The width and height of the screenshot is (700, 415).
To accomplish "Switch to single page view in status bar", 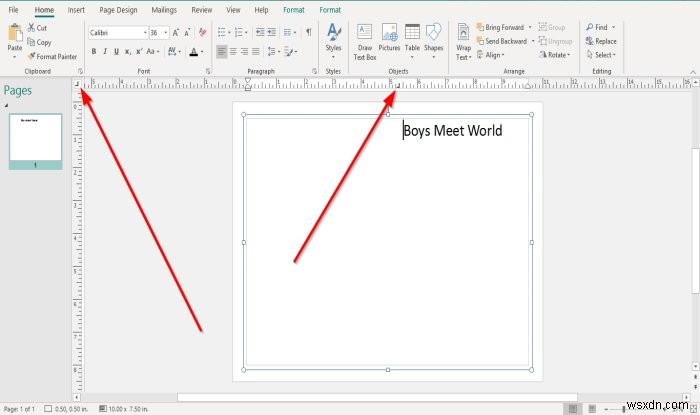I will click(573, 409).
